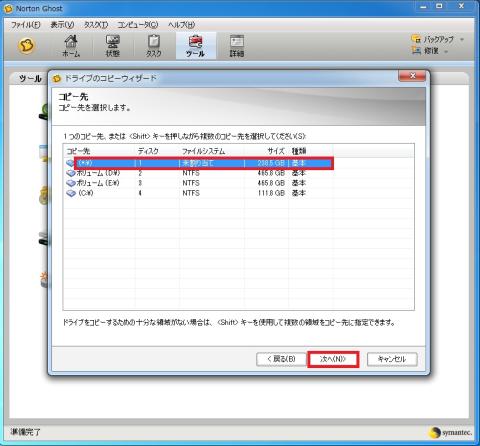The width and height of the screenshot is (480, 446).
Task: Click the 修復 icon at top right
Action: pos(416,51)
